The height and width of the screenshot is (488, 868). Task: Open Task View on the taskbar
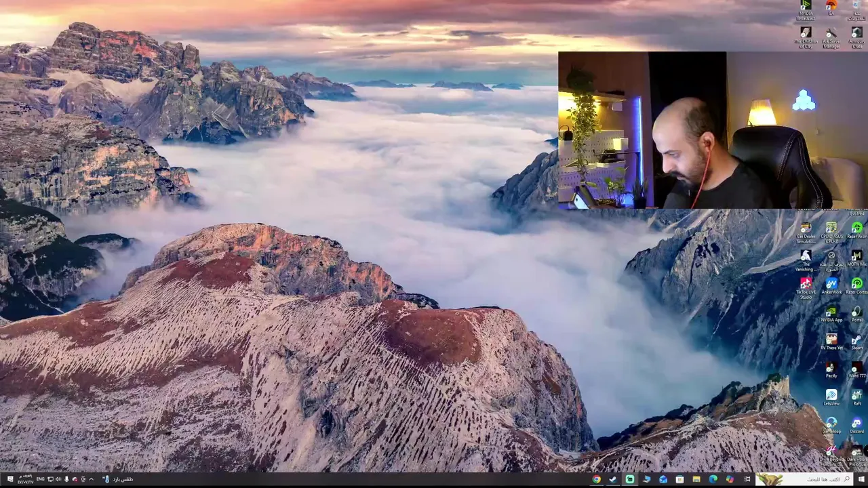(x=747, y=479)
